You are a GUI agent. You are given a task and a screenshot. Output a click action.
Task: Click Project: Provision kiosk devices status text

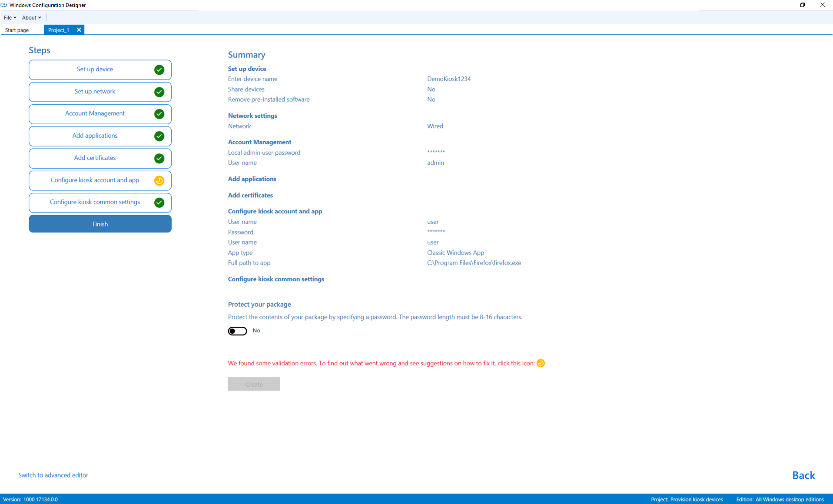pyautogui.click(x=687, y=500)
